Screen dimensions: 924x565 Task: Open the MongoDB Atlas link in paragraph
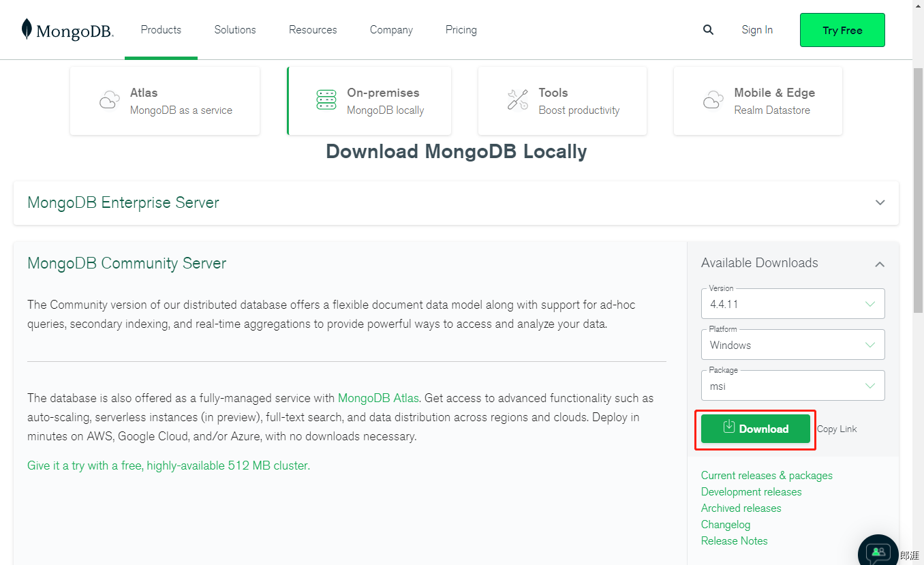click(x=378, y=398)
